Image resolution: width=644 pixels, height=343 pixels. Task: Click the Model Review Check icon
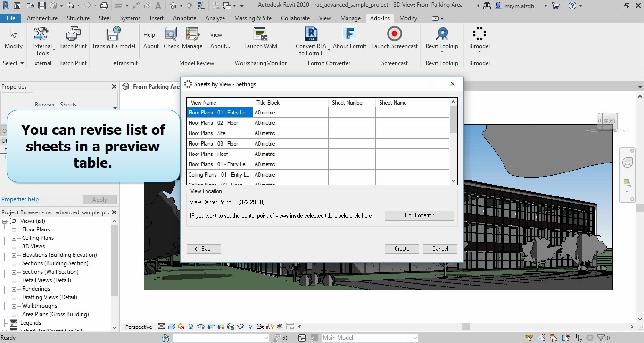coord(171,34)
